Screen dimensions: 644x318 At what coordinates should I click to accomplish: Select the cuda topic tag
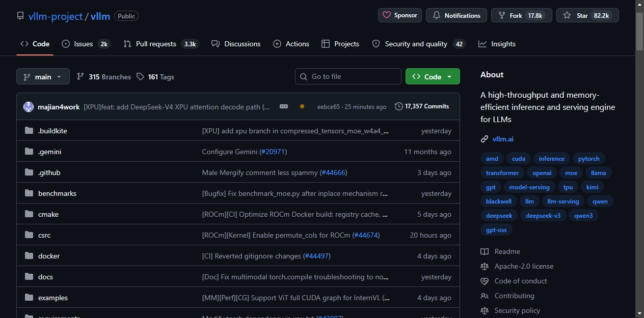[519, 158]
